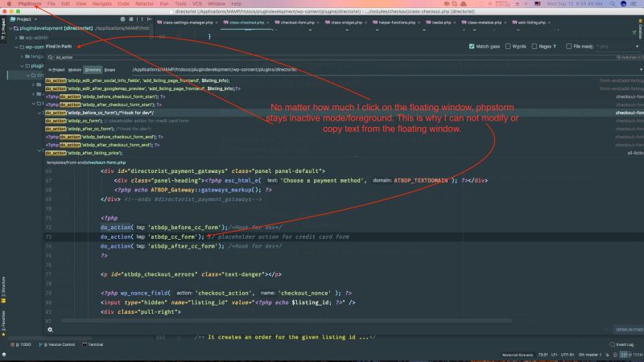Select result 'atbdp_before_checkout_form_end'
Image resolution: width=644 pixels, height=362 pixels.
[345, 137]
